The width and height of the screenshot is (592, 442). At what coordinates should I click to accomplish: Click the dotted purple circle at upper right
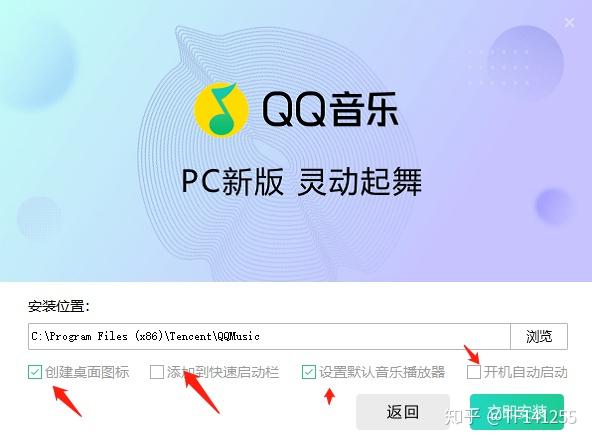click(526, 62)
